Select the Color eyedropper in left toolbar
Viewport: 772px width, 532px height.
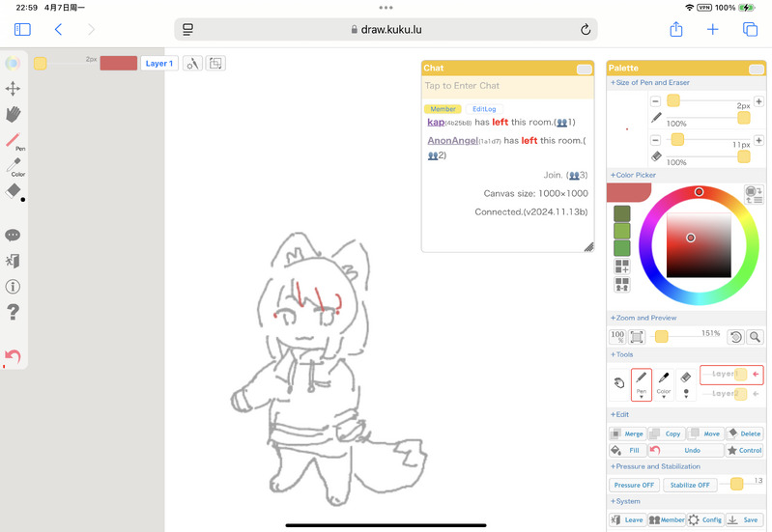coord(14,167)
